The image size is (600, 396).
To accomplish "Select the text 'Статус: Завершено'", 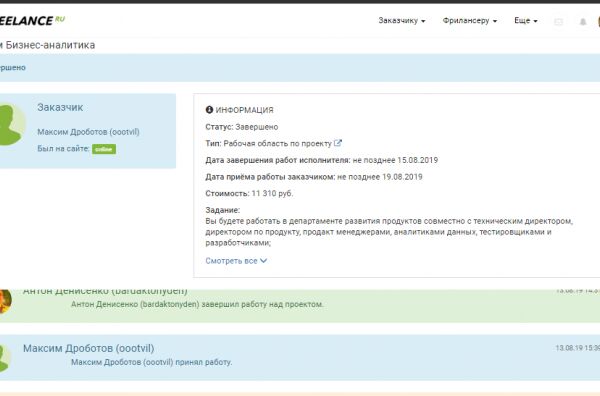I will click(242, 127).
